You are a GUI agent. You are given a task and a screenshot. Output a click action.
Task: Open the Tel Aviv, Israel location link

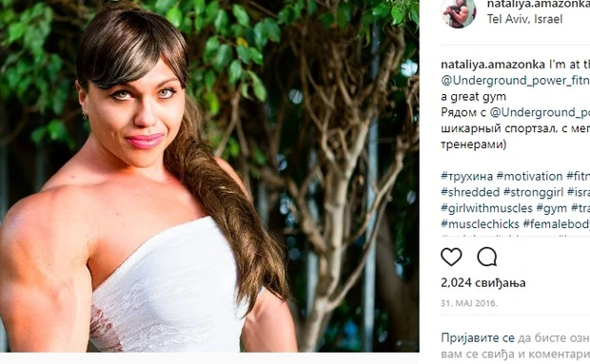(524, 19)
